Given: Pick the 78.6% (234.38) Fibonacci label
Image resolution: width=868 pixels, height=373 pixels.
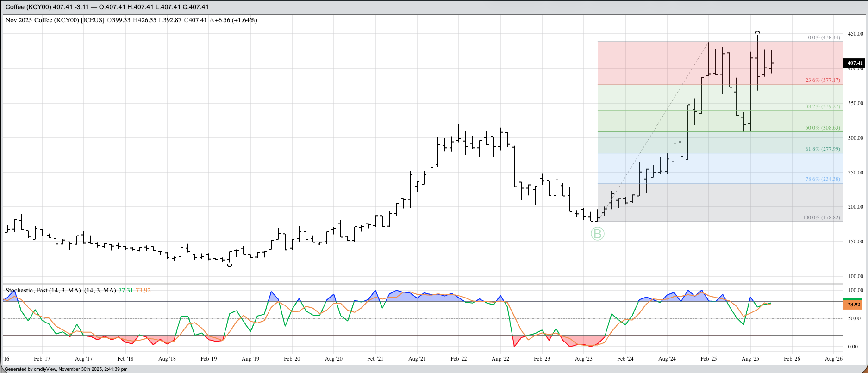Looking at the screenshot, I should click(x=822, y=179).
